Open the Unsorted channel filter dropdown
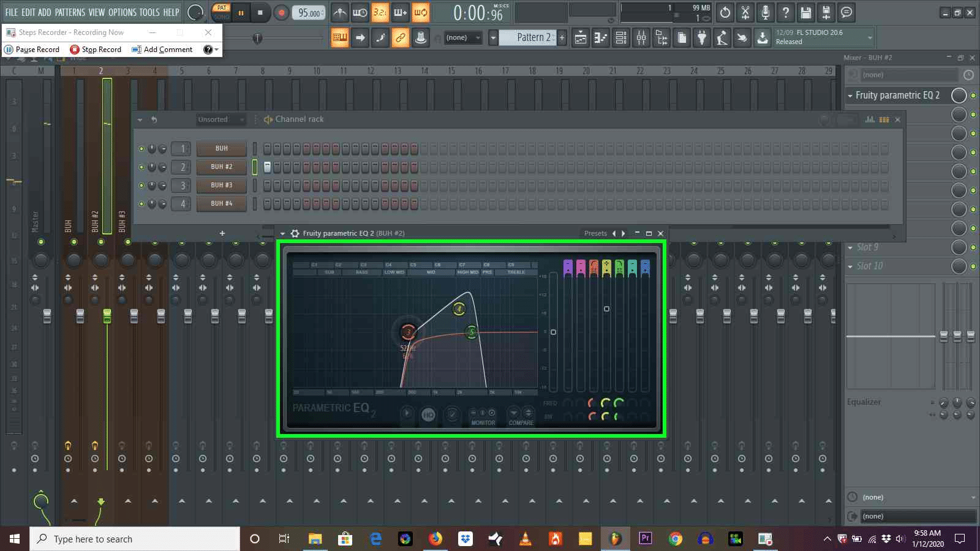The width and height of the screenshot is (980, 551). (221, 119)
